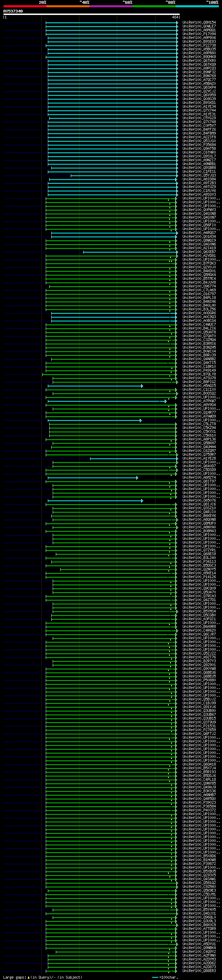The height and width of the screenshot is (980, 222).
Task: Click the red ~20% identity legend segment
Action: coord(25,6)
